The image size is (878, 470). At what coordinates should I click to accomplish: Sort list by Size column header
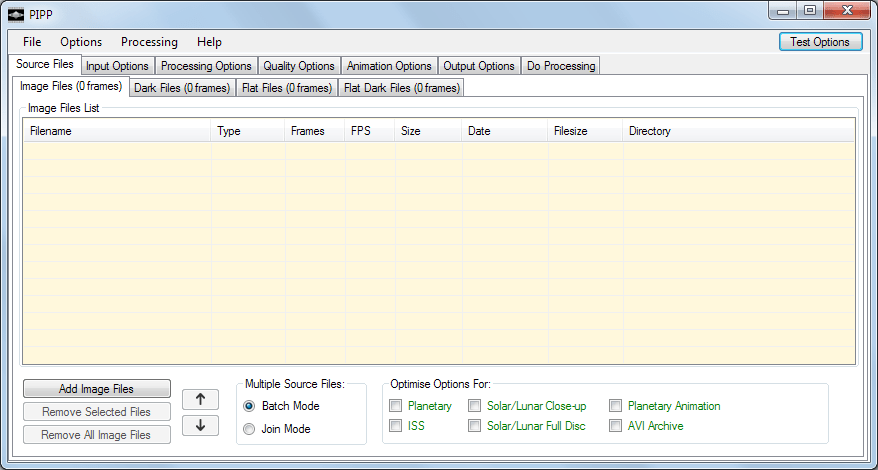(428, 131)
